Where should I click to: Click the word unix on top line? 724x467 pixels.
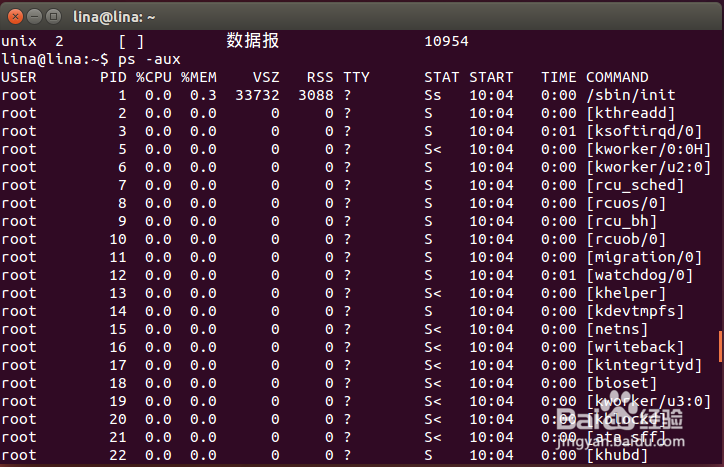point(18,41)
